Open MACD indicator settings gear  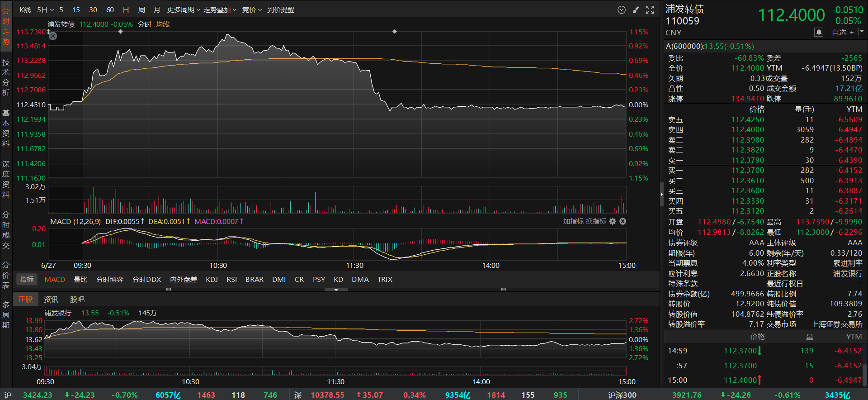coord(613,221)
